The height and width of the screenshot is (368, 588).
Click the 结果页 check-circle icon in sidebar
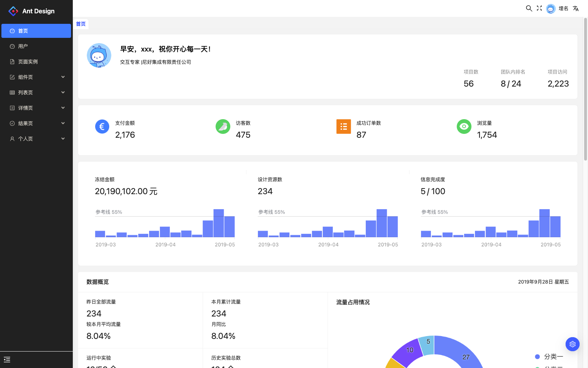pos(12,123)
